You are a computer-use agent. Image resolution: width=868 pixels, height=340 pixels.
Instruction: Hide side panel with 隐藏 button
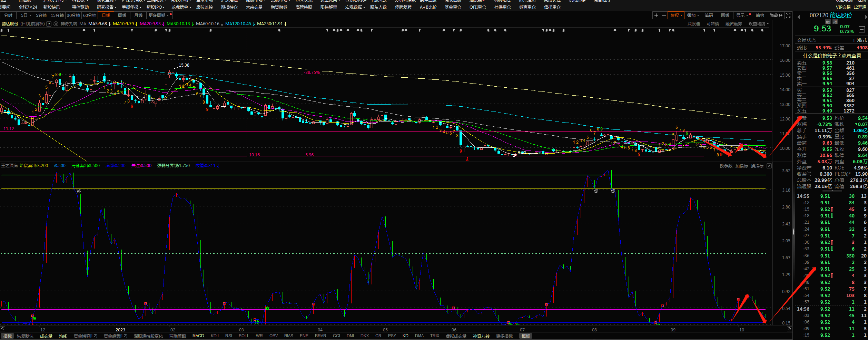[776, 16]
